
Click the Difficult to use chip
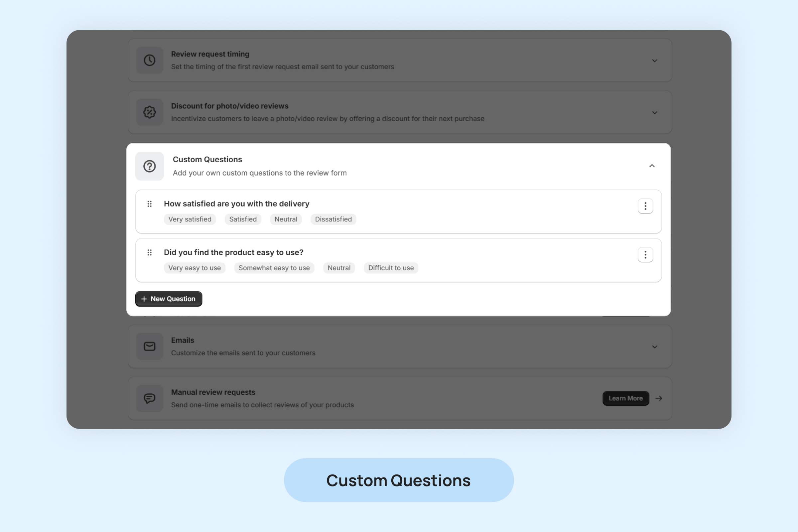[391, 268]
